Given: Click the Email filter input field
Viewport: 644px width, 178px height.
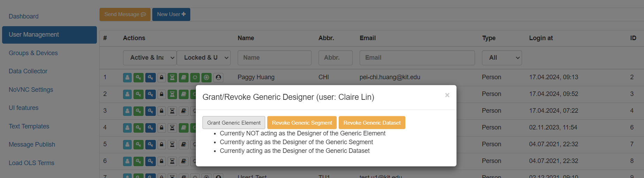Looking at the screenshot, I should (x=417, y=58).
